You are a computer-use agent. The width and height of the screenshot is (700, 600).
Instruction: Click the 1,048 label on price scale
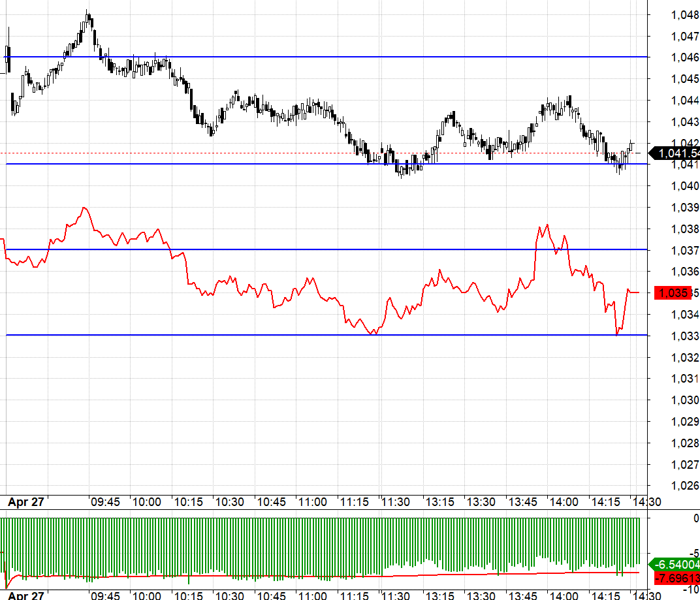click(x=685, y=15)
